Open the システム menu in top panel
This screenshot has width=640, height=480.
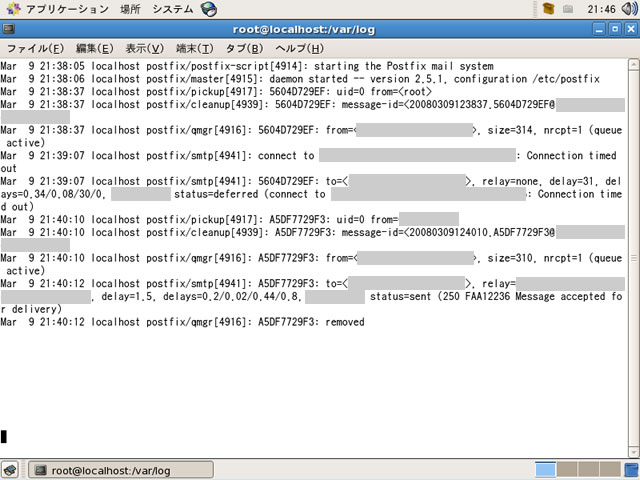point(173,9)
